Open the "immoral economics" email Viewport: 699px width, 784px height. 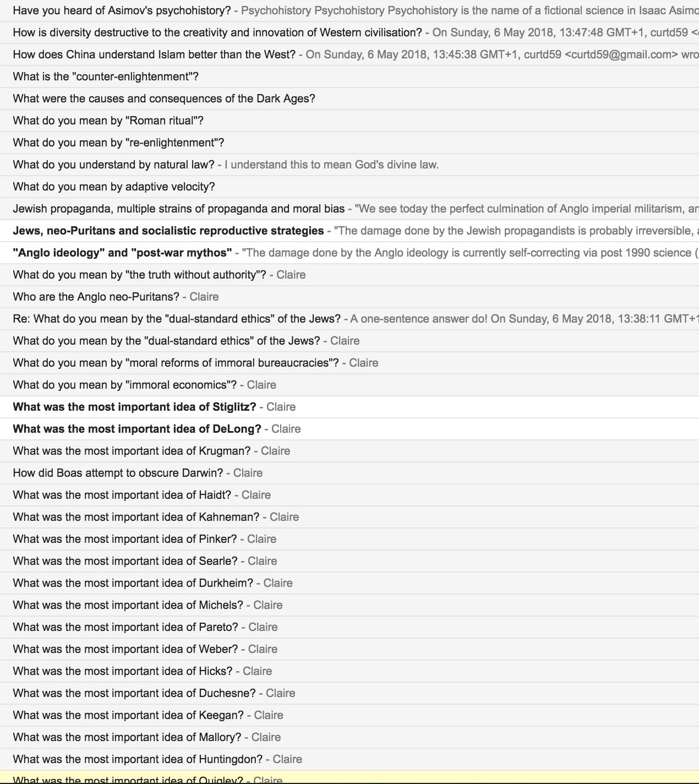(125, 385)
